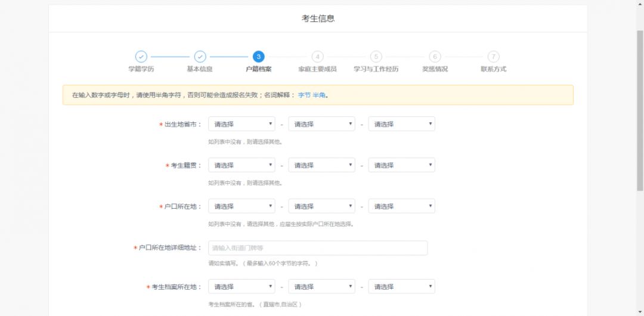
Task: Open second 考生籍贯 city dropdown
Action: click(x=321, y=165)
